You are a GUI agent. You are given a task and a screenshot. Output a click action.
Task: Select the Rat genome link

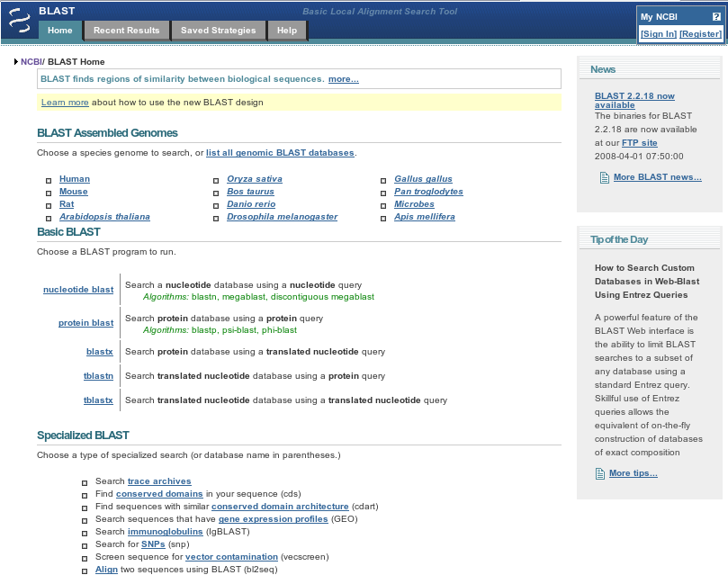coord(67,203)
